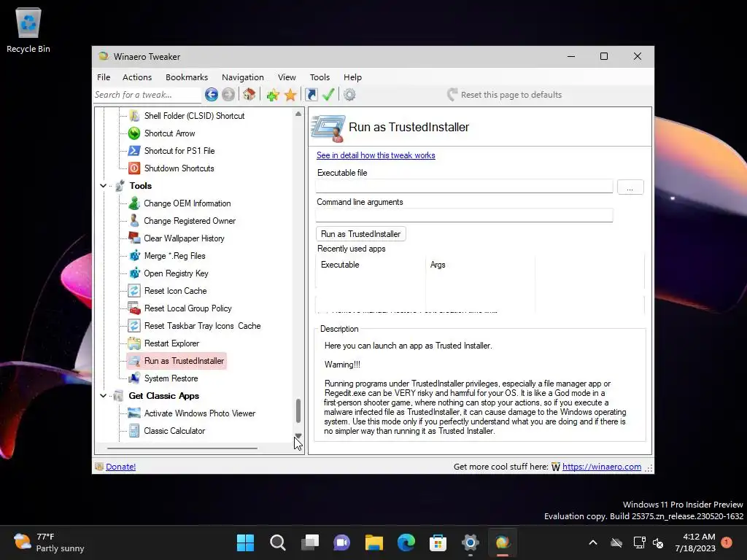Click the Shortcut Arrow tweak icon
Image resolution: width=747 pixels, height=560 pixels.
pos(134,133)
